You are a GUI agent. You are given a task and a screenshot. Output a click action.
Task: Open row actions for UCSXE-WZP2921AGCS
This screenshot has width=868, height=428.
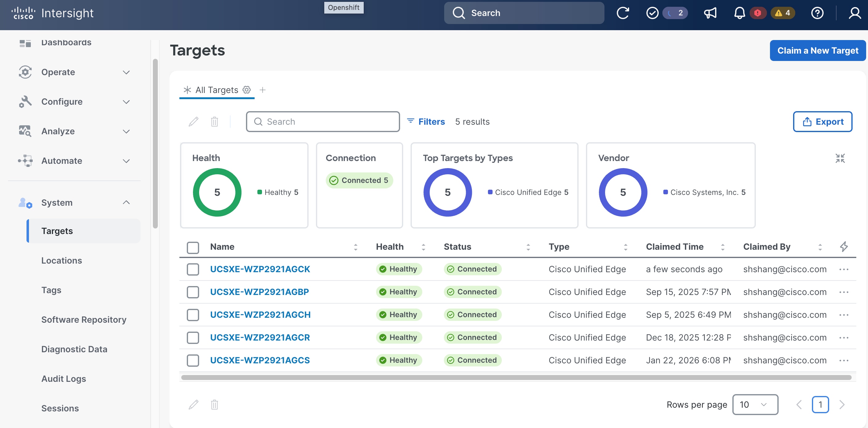tap(844, 360)
